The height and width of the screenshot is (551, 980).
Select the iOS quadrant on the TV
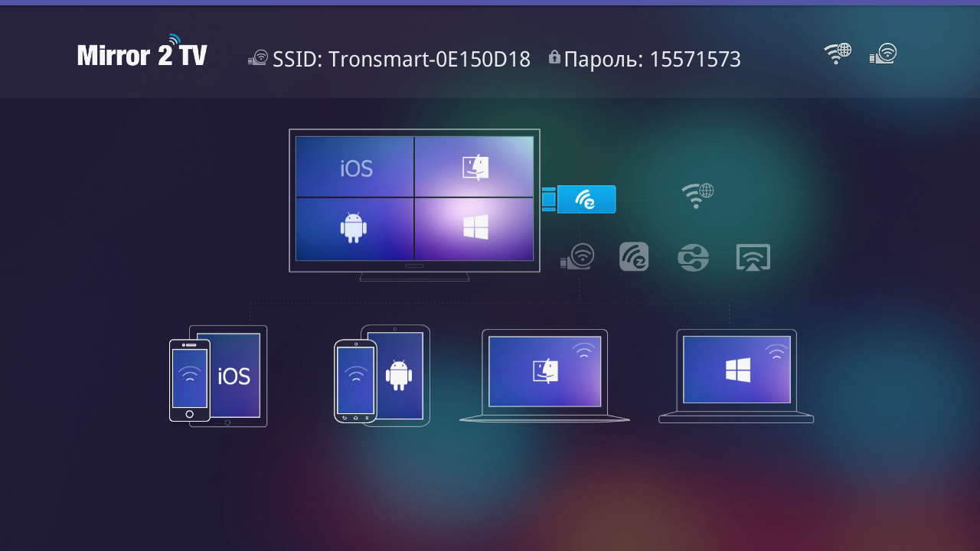[x=355, y=167]
